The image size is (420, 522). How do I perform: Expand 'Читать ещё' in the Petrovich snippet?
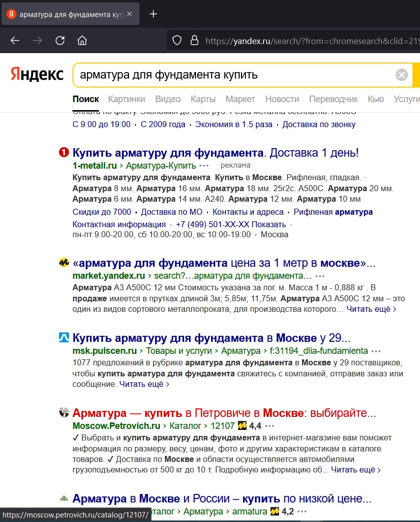356,470
